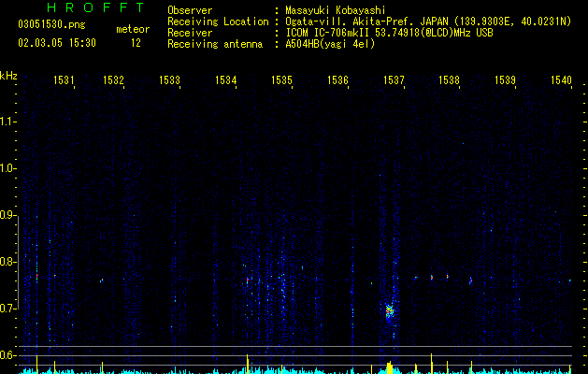Select the file name 03051530.png
Screen dimensions: 588x374
tap(51, 25)
